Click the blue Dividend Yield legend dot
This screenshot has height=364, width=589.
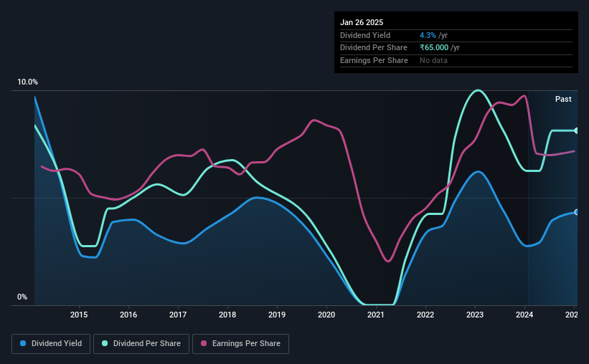[23, 343]
